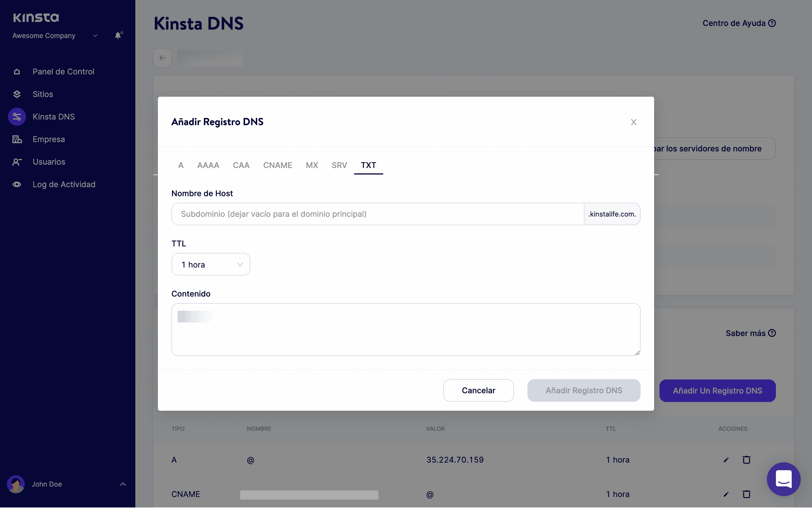Delete the CNAME record with the trash icon
Screen dimensions: 812x508
coord(747,494)
